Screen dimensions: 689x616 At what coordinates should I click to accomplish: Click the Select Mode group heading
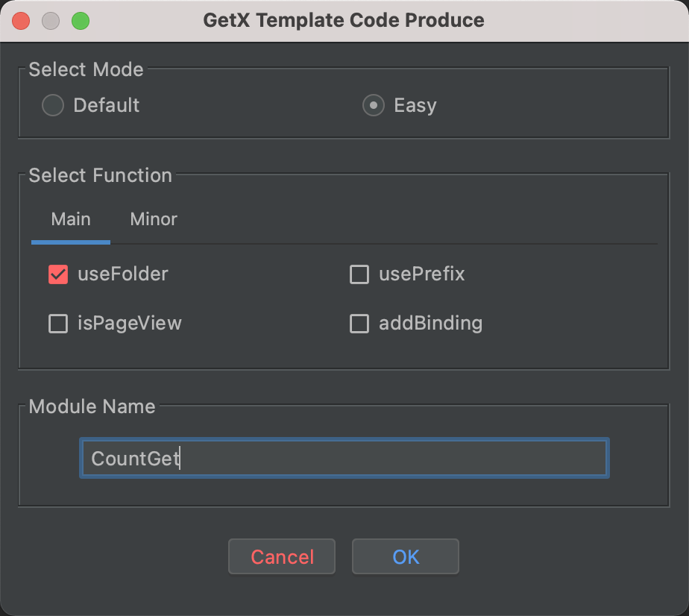tap(86, 69)
